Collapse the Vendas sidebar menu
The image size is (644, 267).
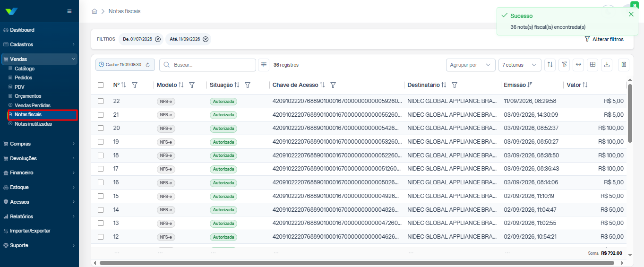pos(39,59)
